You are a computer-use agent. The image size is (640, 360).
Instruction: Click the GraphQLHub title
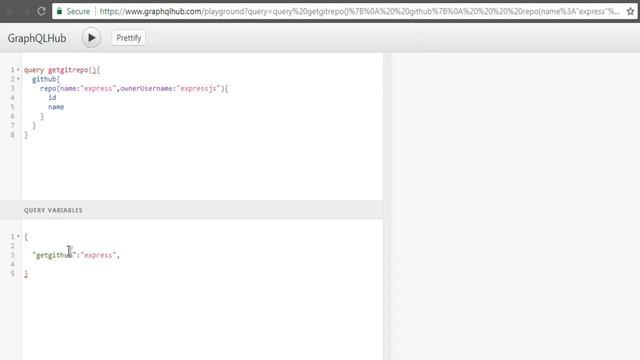(x=37, y=38)
